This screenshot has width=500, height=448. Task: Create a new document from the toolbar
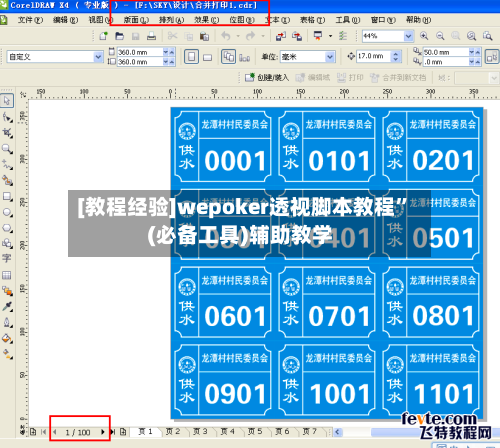(103, 36)
